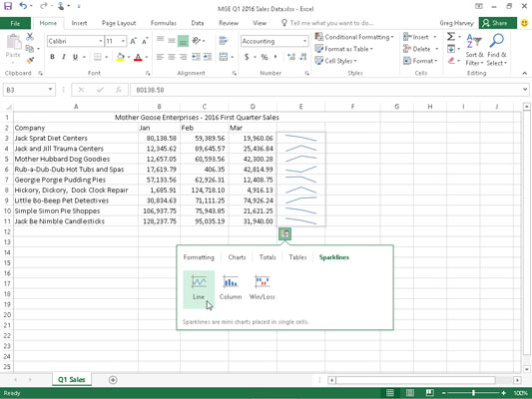Click the Quick Analysis button below the data

(x=285, y=233)
